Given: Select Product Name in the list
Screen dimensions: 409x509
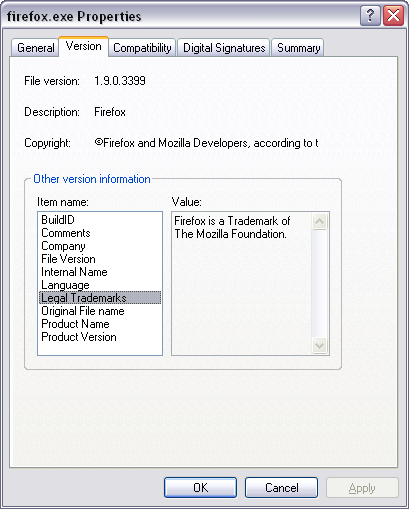Looking at the screenshot, I should [x=100, y=324].
